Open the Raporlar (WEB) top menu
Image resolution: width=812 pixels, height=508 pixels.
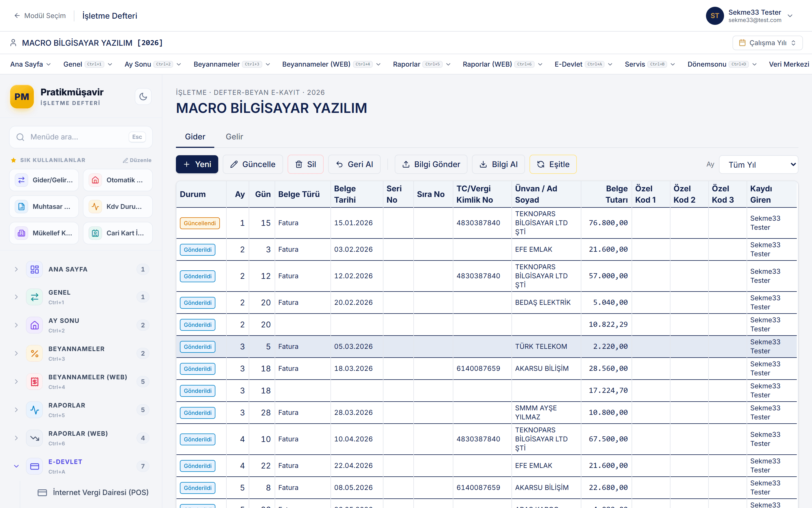pos(503,64)
